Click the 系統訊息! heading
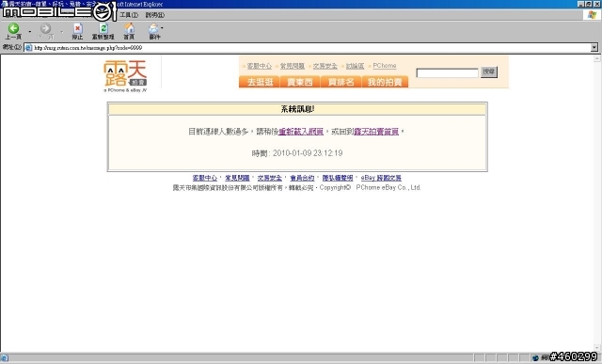 click(x=297, y=109)
